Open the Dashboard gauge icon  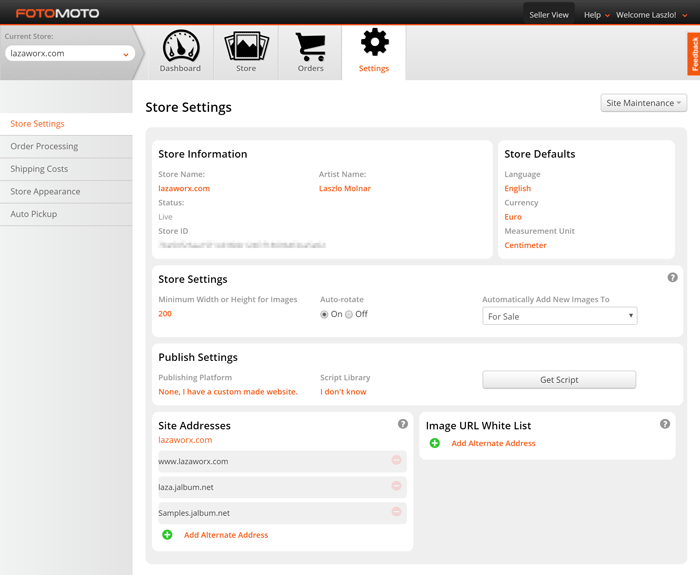pyautogui.click(x=181, y=46)
